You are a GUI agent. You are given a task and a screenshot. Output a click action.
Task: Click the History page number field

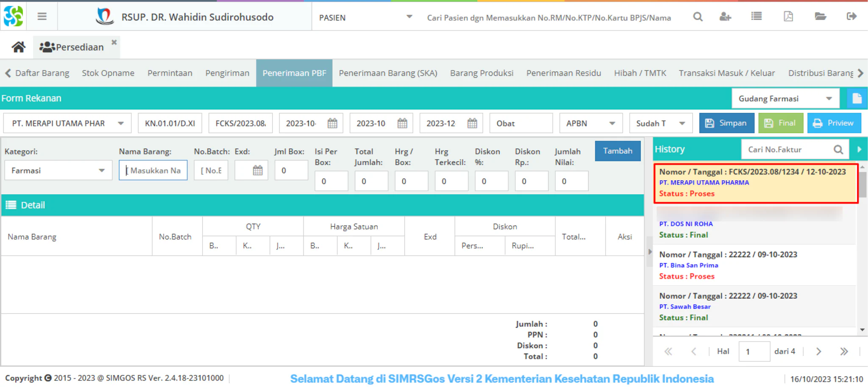(x=754, y=351)
